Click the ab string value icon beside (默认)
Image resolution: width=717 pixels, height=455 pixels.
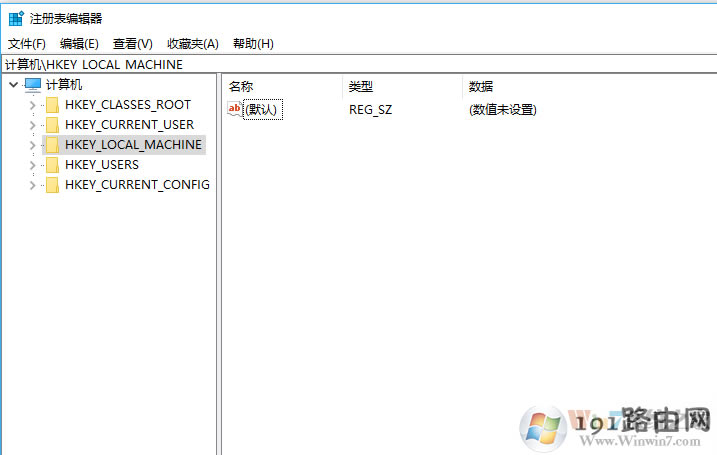(x=235, y=109)
